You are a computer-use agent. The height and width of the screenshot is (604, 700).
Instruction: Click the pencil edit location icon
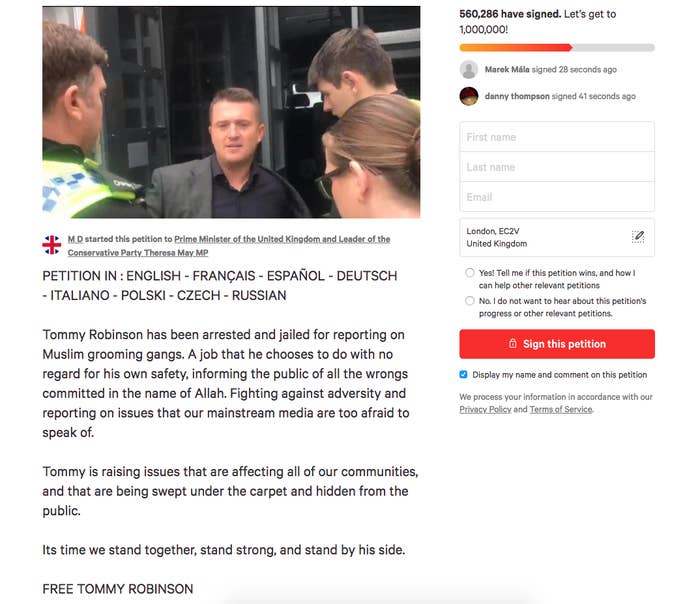pos(638,236)
